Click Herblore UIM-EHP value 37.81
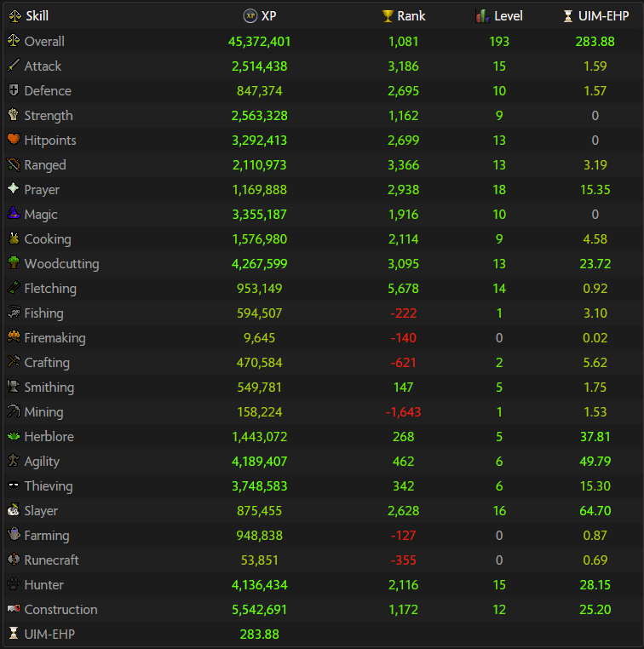Image resolution: width=644 pixels, height=649 pixels. tap(595, 437)
